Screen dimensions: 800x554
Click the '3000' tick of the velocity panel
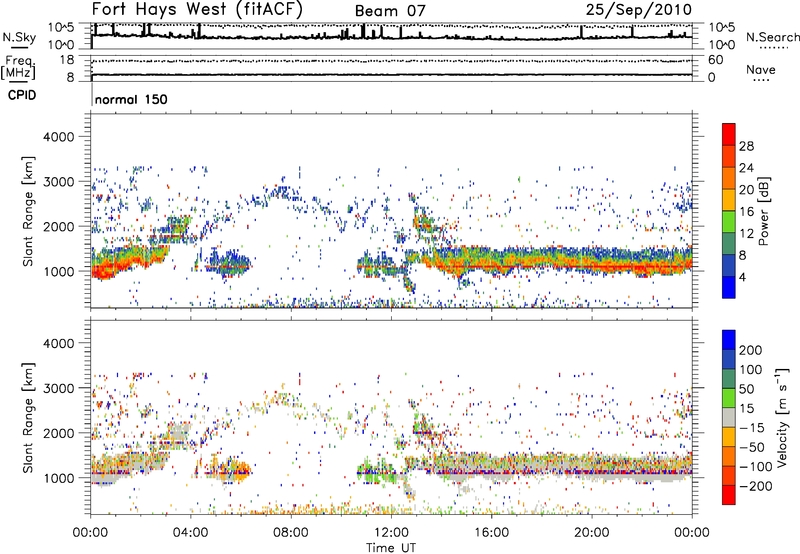(58, 388)
